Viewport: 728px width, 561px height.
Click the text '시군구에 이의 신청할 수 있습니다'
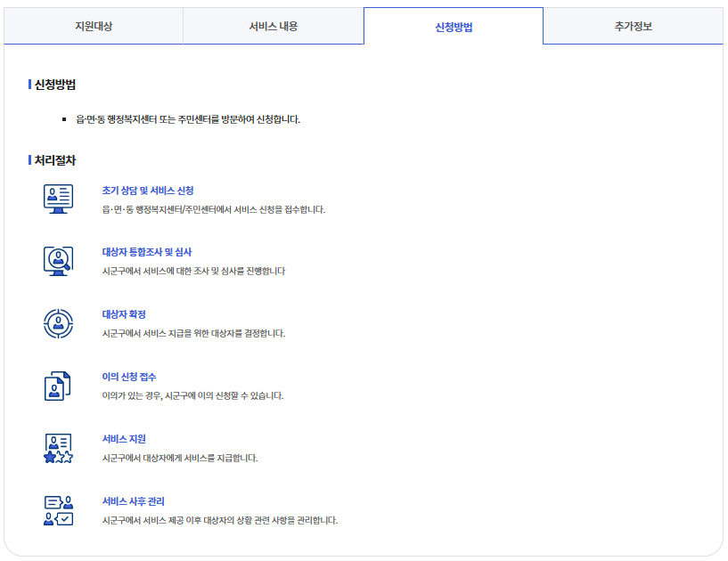pyautogui.click(x=225, y=395)
